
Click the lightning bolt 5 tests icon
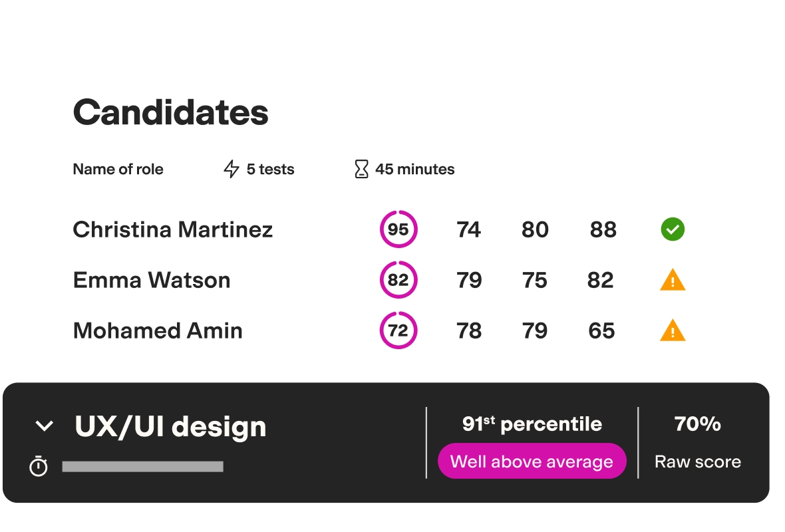coord(231,169)
